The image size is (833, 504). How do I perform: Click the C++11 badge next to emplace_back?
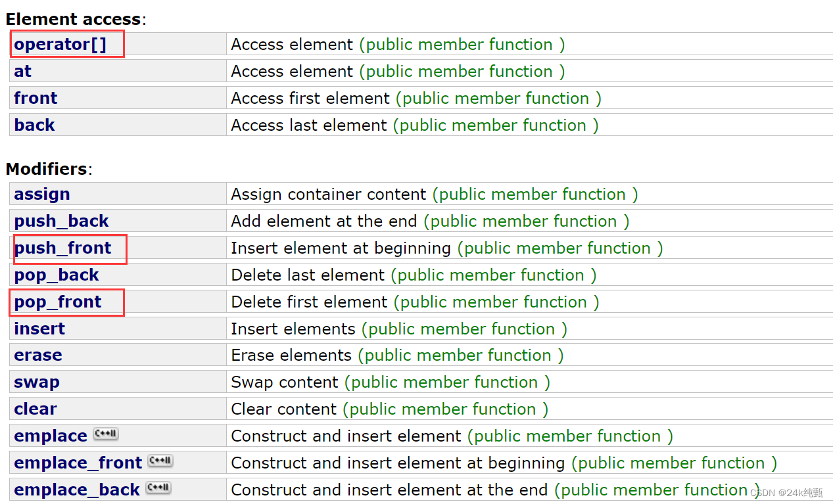[x=158, y=488]
